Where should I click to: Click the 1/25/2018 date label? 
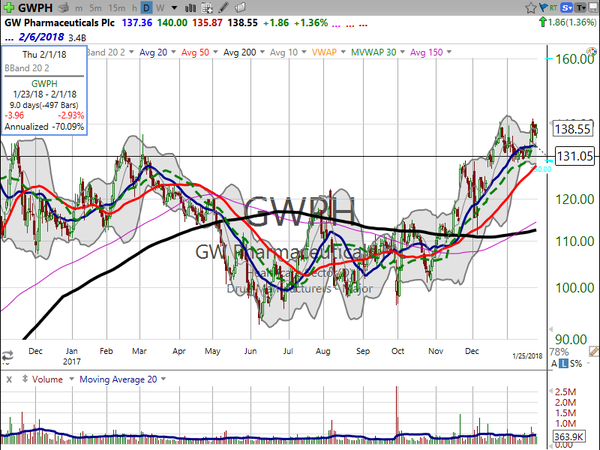pyautogui.click(x=527, y=356)
